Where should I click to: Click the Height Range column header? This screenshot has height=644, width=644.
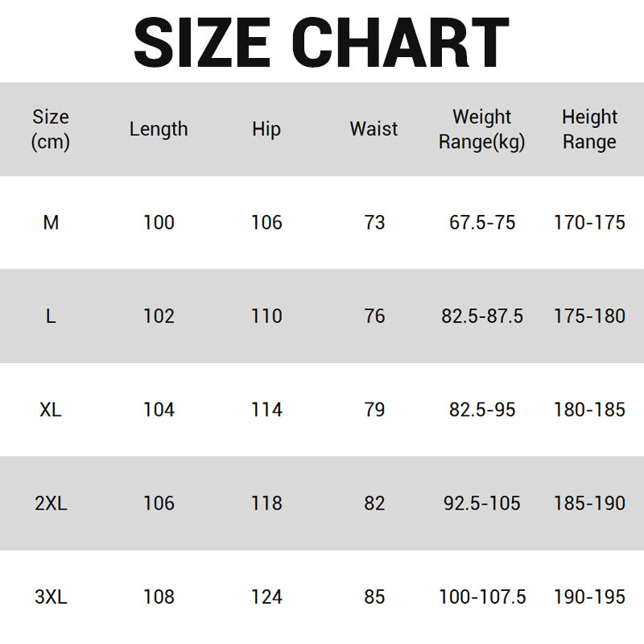coord(589,130)
